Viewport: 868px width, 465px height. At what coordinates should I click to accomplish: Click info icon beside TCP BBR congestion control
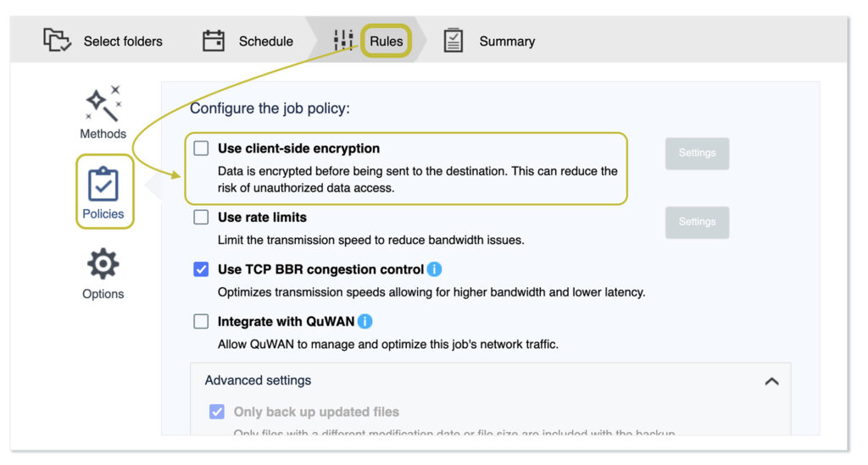click(x=434, y=269)
